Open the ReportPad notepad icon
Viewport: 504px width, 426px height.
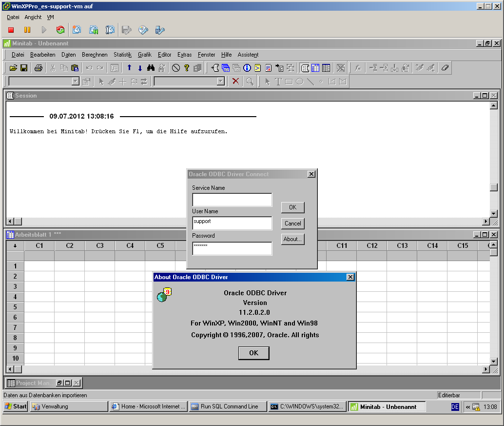click(x=268, y=68)
